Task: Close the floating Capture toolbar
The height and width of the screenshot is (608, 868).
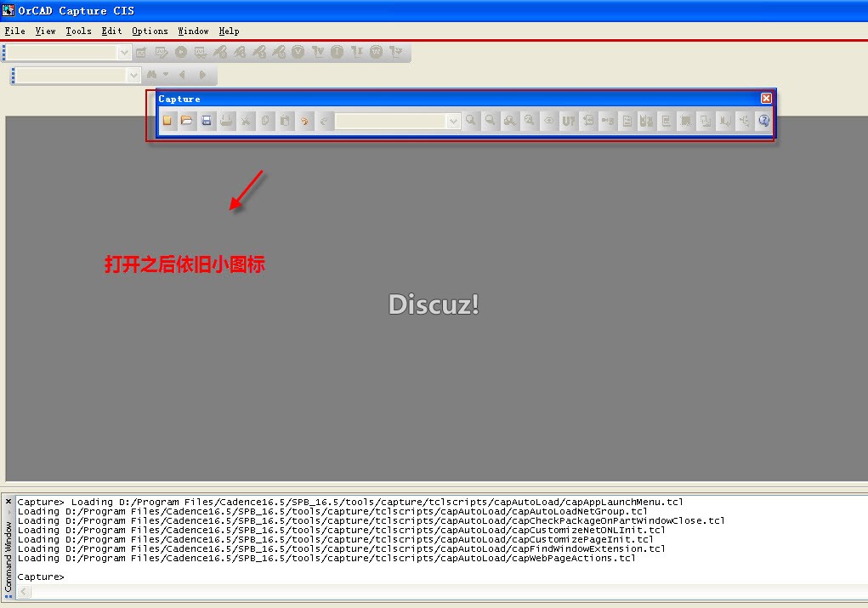Action: click(766, 98)
